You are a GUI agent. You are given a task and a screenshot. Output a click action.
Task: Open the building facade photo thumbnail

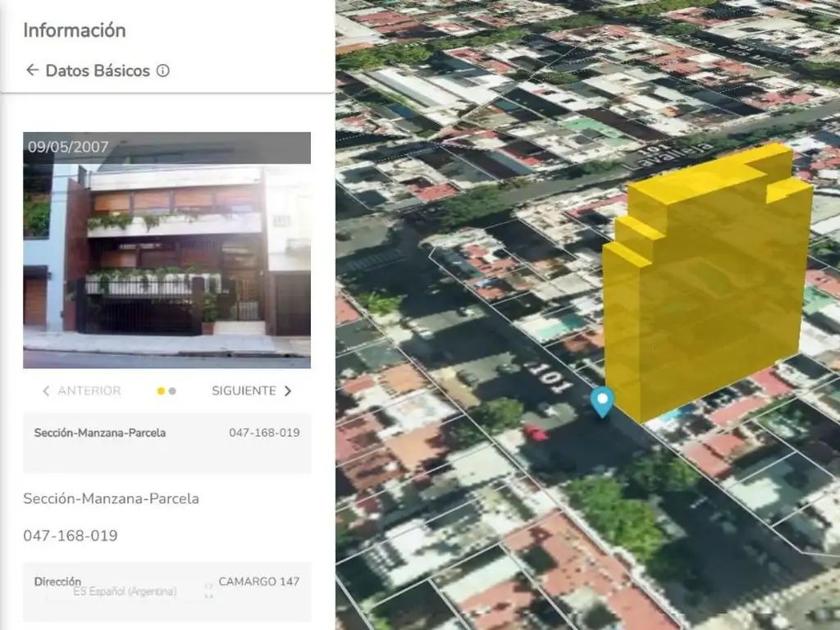point(167,254)
